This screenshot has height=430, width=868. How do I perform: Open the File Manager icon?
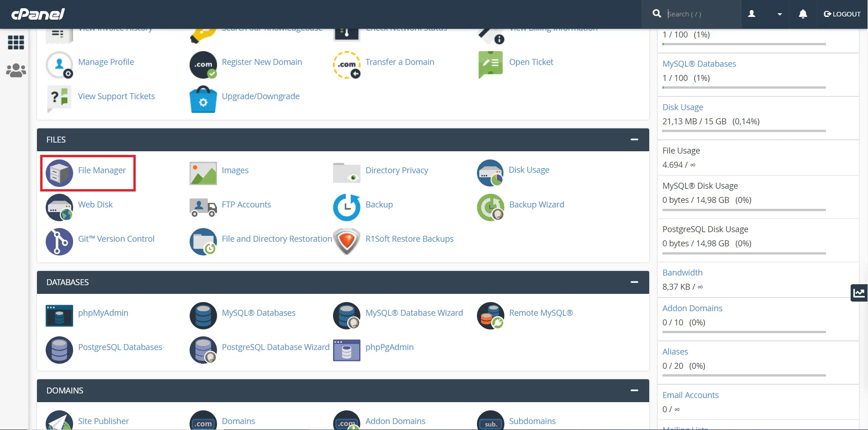click(x=59, y=173)
